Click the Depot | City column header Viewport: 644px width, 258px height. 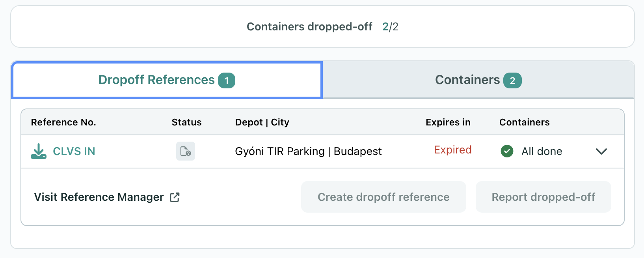[x=262, y=122]
